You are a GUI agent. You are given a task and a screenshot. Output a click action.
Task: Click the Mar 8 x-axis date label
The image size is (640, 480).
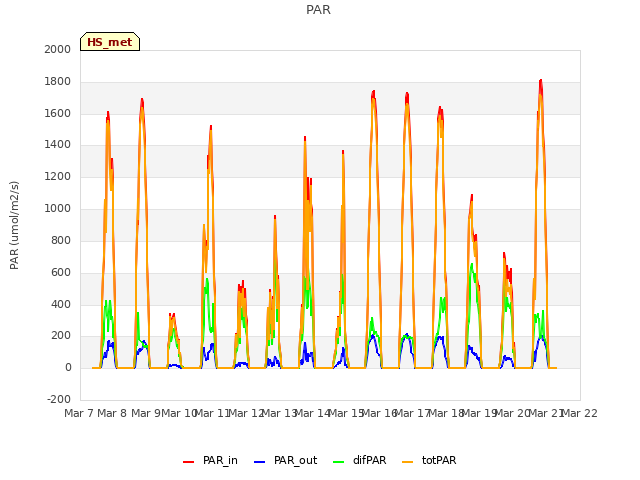point(112,413)
